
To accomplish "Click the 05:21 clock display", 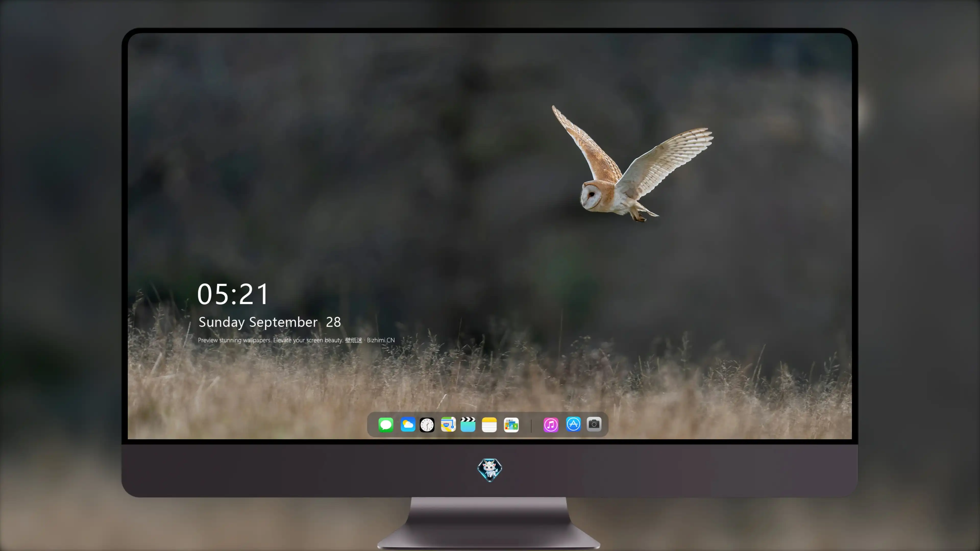I will click(233, 294).
